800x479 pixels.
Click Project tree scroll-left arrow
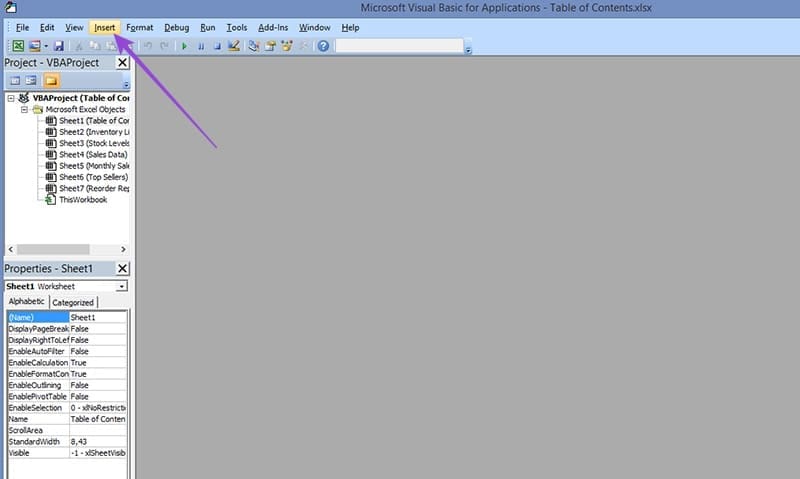coord(11,249)
